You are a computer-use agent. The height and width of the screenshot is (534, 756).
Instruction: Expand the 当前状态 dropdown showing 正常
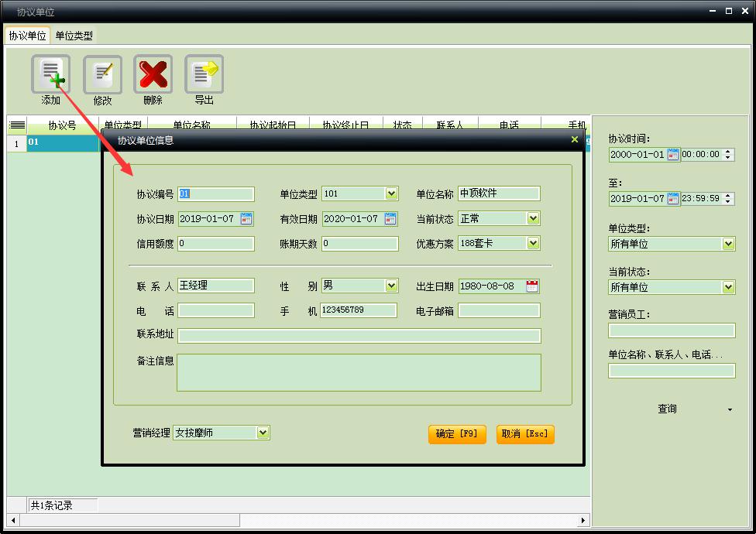point(533,219)
